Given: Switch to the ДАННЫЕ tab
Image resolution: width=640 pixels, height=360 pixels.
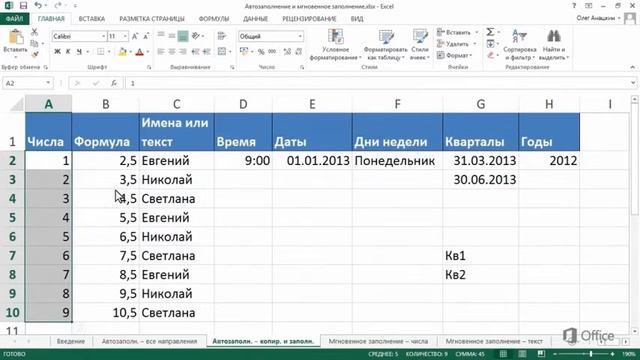Looking at the screenshot, I should pos(256,19).
